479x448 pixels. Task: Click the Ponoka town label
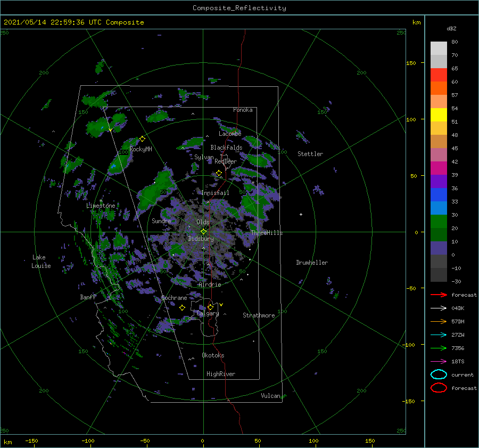(243, 110)
